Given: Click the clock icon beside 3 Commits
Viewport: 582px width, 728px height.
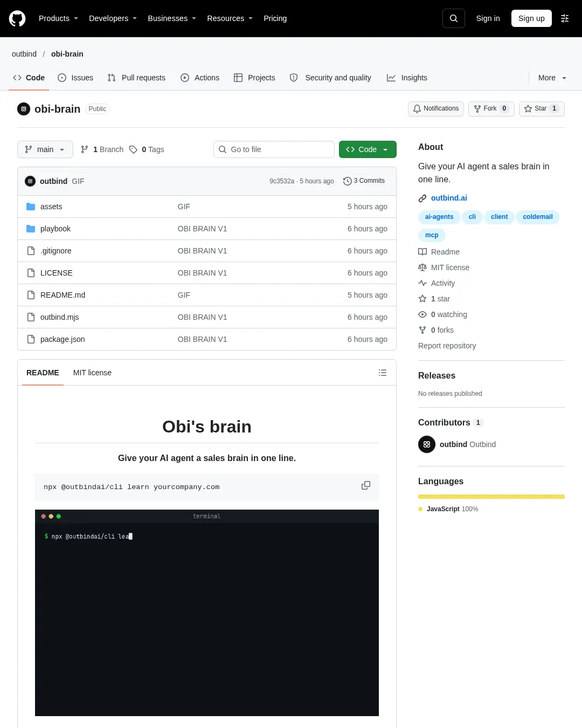Looking at the screenshot, I should (348, 181).
